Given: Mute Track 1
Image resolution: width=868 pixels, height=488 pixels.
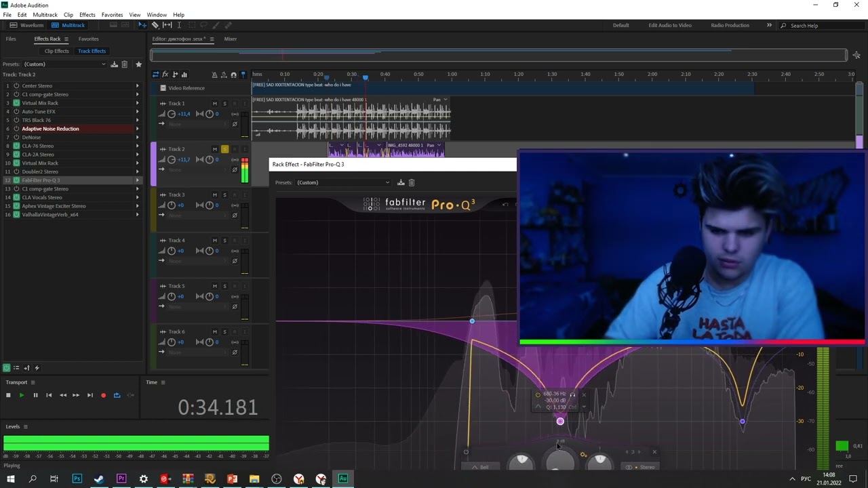Looking at the screenshot, I should point(215,104).
